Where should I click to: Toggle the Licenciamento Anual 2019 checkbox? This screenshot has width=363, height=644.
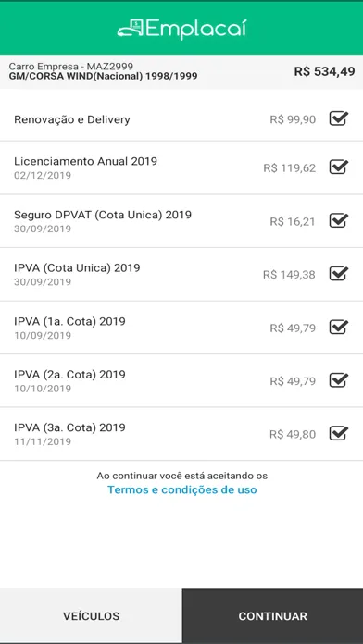click(x=339, y=167)
